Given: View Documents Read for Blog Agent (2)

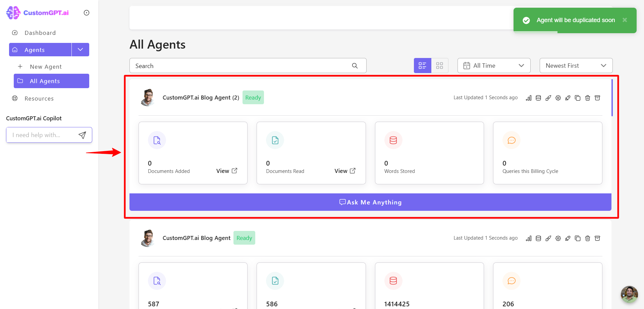Looking at the screenshot, I should pos(345,171).
